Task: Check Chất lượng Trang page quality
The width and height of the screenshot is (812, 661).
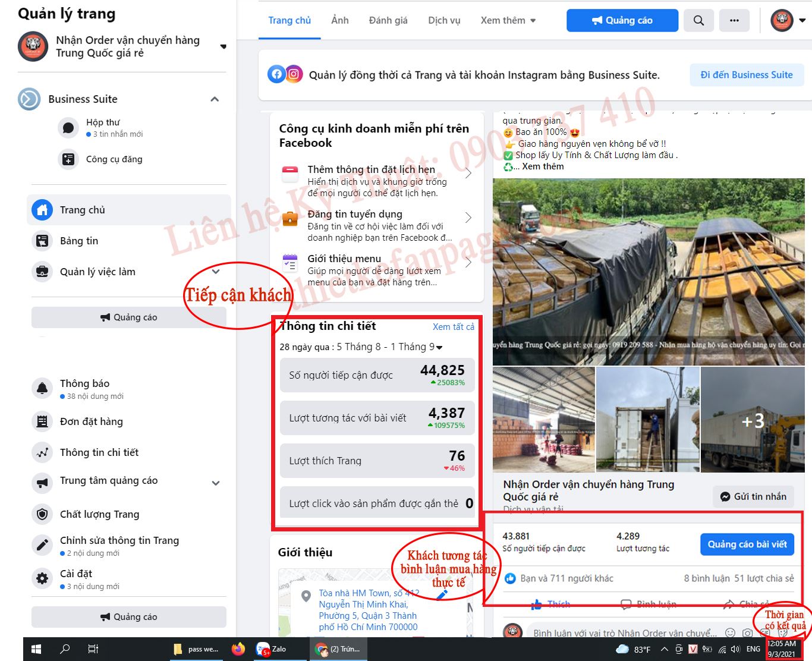Action: tap(99, 514)
